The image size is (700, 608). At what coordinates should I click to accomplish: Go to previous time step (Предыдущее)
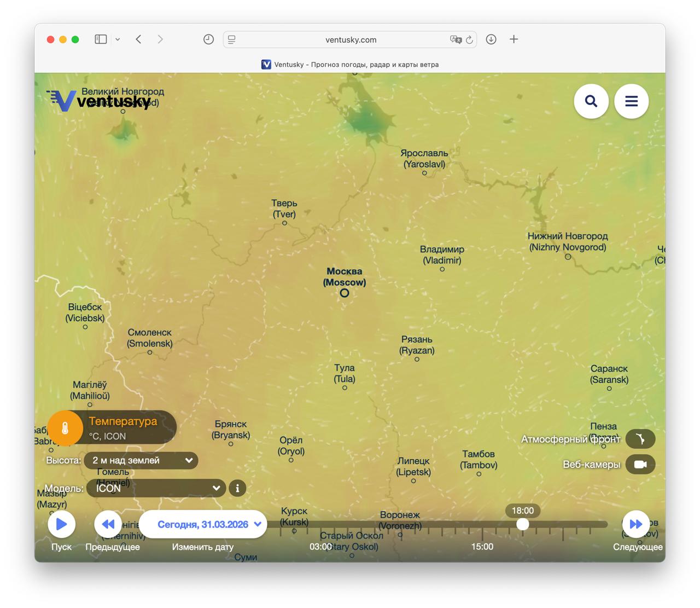tap(108, 524)
